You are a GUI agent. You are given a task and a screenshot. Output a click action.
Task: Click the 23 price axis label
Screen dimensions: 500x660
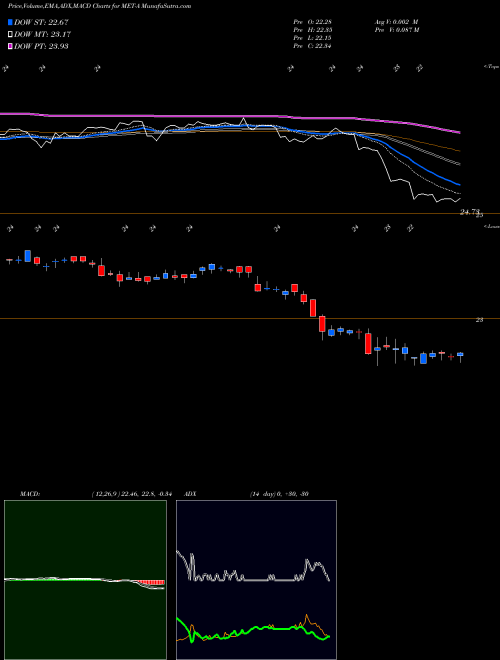coord(479,320)
